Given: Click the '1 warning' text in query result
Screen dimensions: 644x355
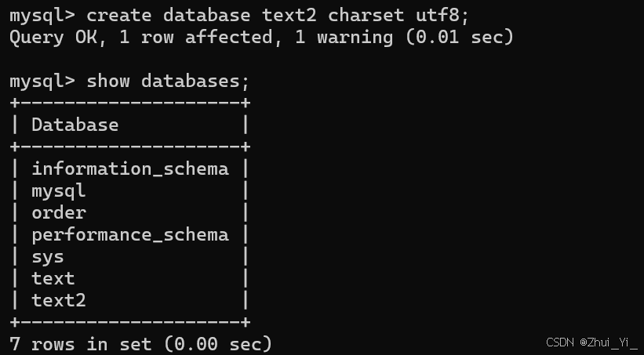Looking at the screenshot, I should pos(344,38).
